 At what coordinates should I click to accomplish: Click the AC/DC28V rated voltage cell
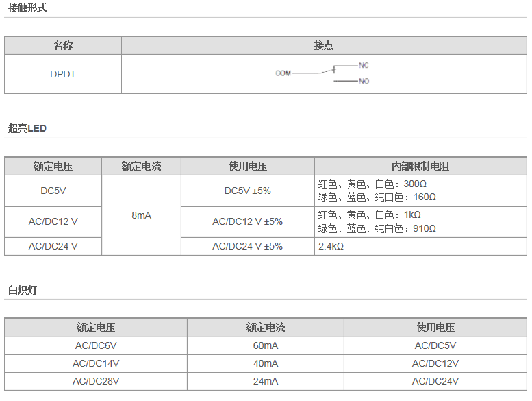96,381
